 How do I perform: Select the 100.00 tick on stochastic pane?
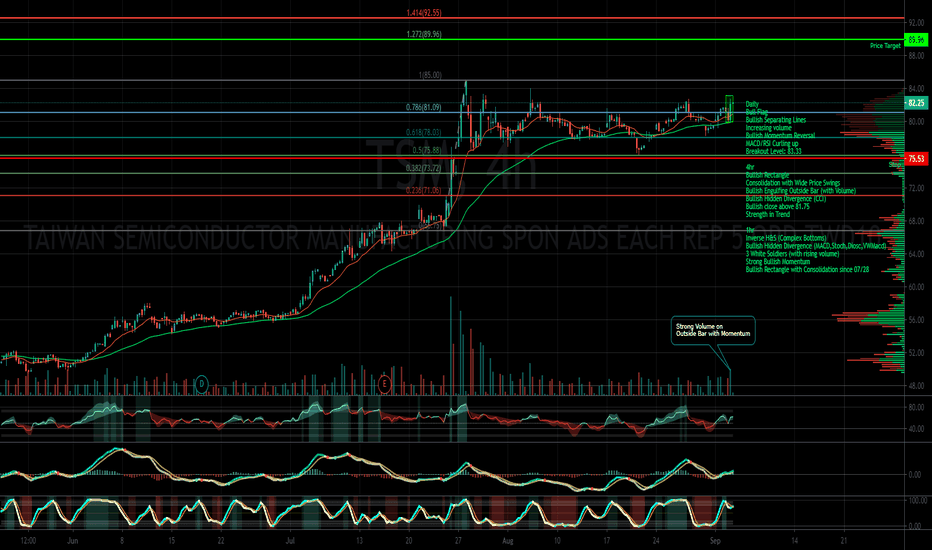(918, 500)
